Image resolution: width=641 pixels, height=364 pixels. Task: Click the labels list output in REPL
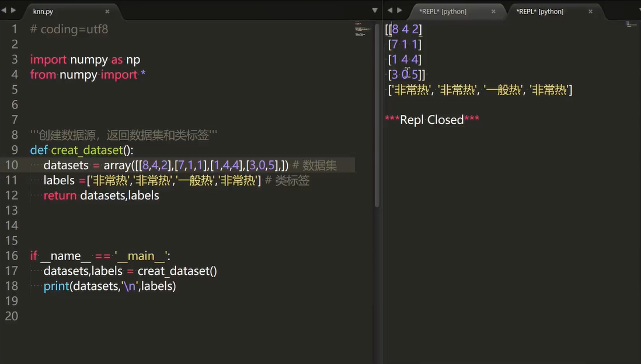click(480, 90)
